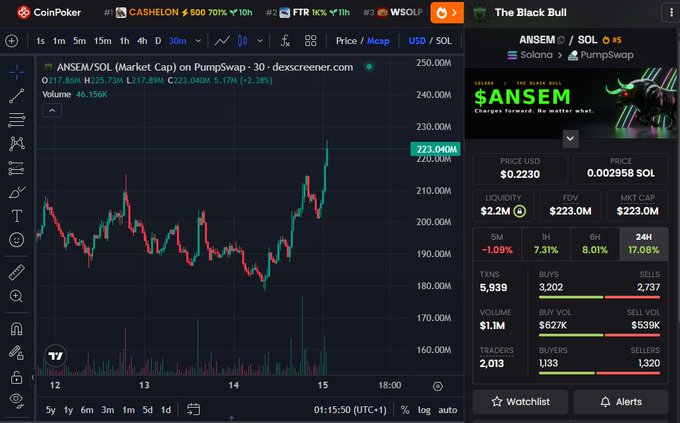
Task: Open the forecasting and measurement tools
Action: (x=16, y=168)
